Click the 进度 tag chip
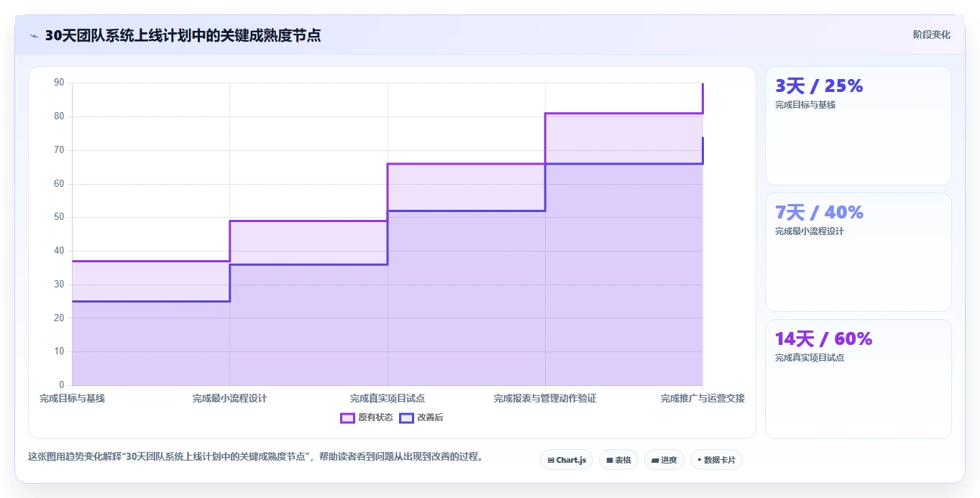The width and height of the screenshot is (980, 498). pos(664,460)
